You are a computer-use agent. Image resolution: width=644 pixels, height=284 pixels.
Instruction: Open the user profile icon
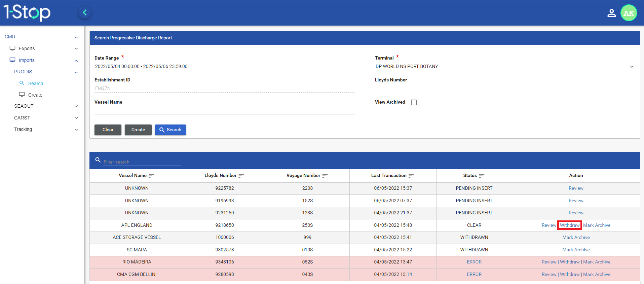tap(611, 13)
